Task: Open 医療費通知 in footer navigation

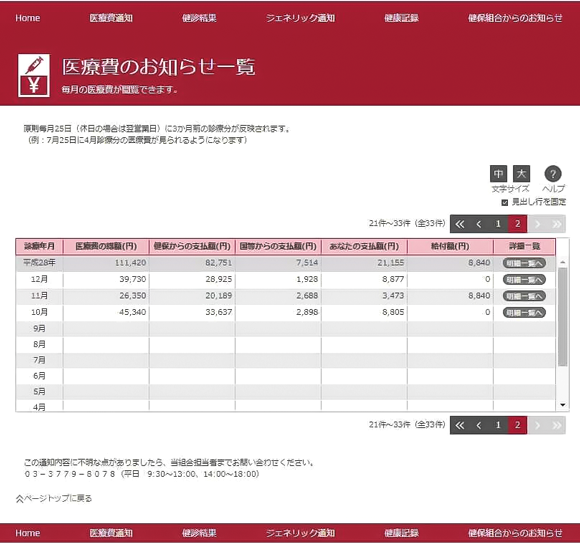Action: [111, 533]
